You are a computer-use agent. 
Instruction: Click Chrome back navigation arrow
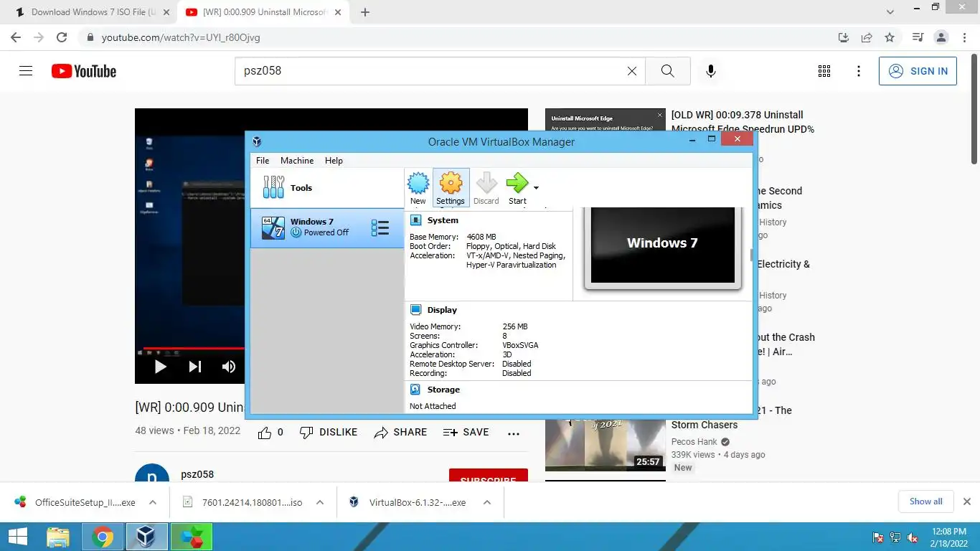tap(16, 37)
